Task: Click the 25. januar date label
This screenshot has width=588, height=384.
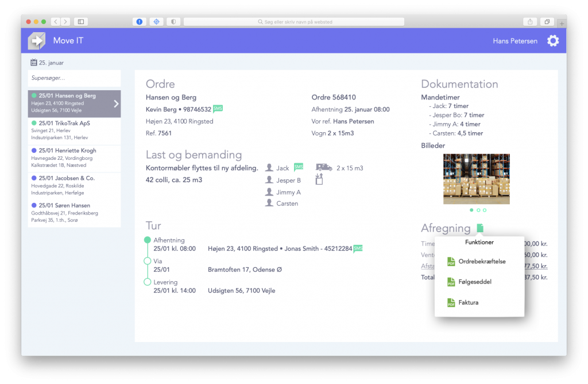Action: 51,63
